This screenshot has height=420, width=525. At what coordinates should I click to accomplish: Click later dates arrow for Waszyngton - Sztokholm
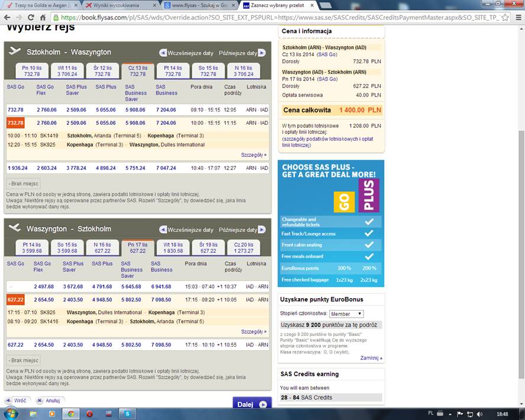262,230
